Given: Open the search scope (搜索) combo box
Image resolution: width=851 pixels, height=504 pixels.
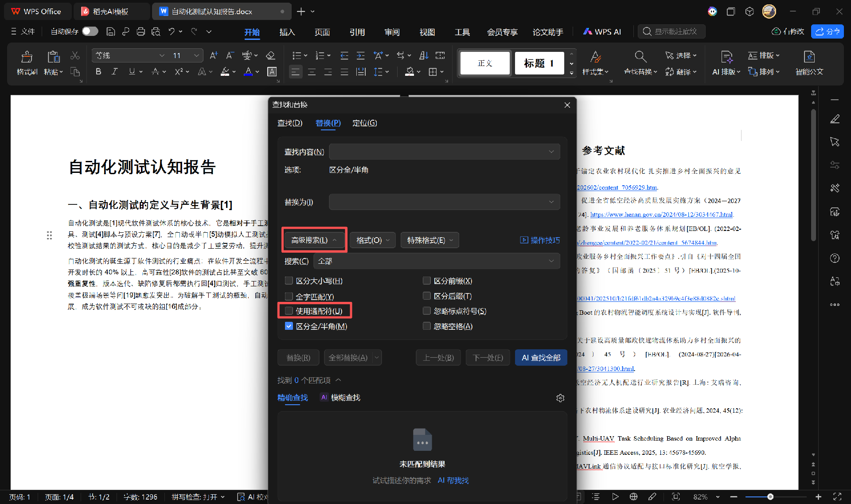Looking at the screenshot, I should click(437, 261).
